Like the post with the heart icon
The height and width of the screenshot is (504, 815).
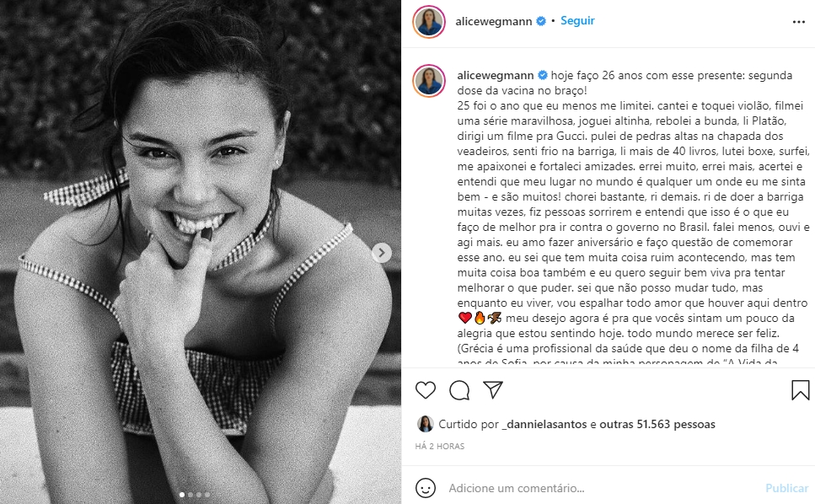(x=426, y=390)
